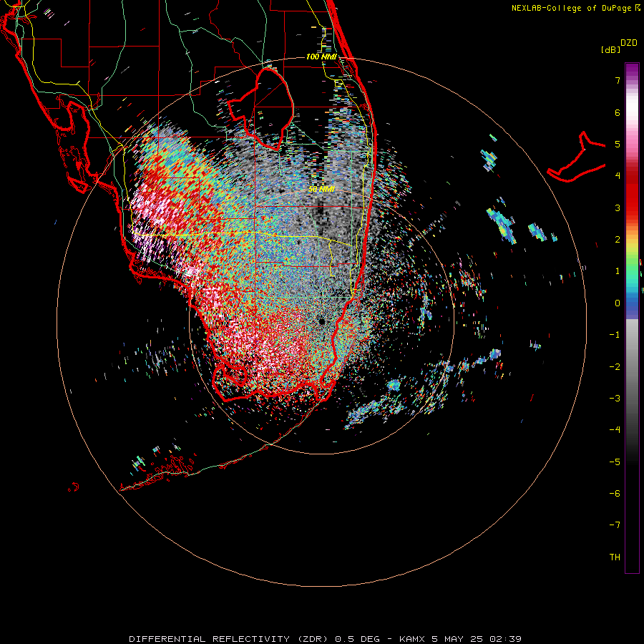Click the '50 NMI' range ring label

point(321,190)
